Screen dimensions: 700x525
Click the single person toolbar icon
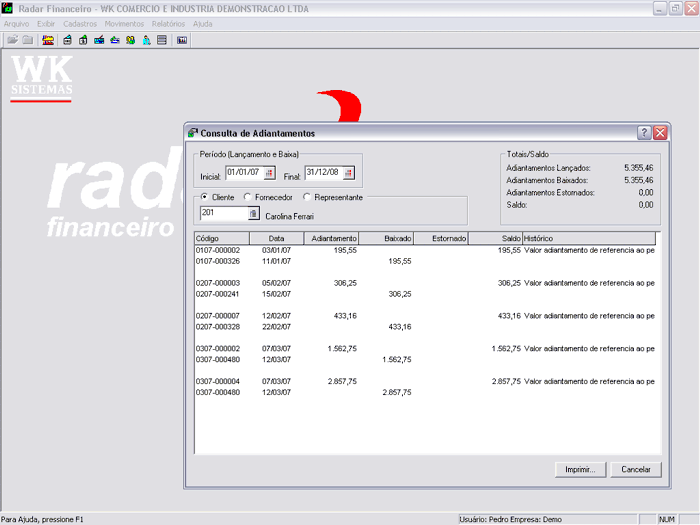coord(146,40)
